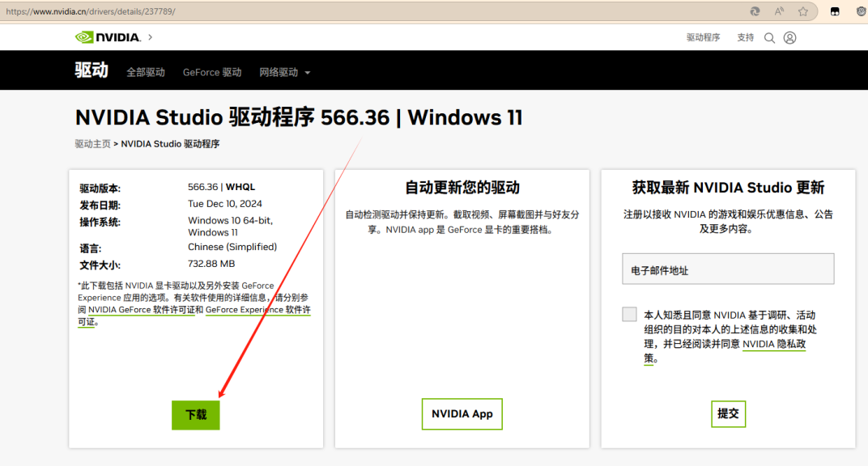The width and height of the screenshot is (868, 466).
Task: Open the user account profile icon
Action: 790,38
